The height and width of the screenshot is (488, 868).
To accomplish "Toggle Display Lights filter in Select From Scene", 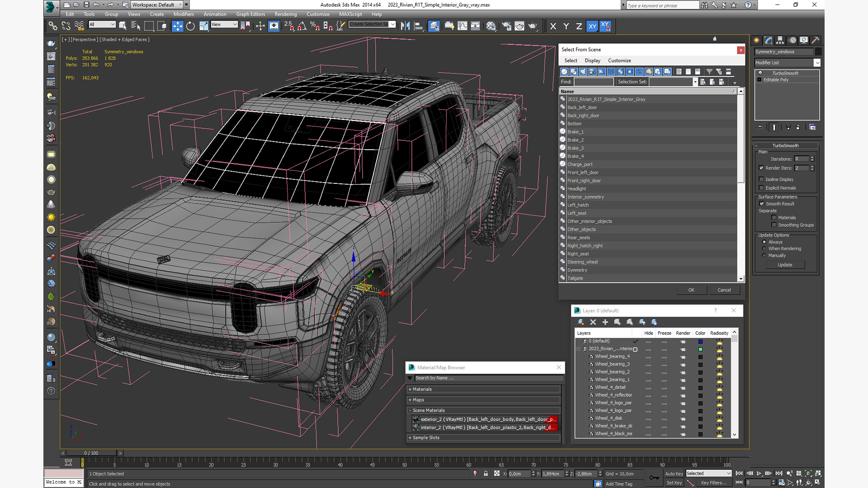I will [x=583, y=71].
